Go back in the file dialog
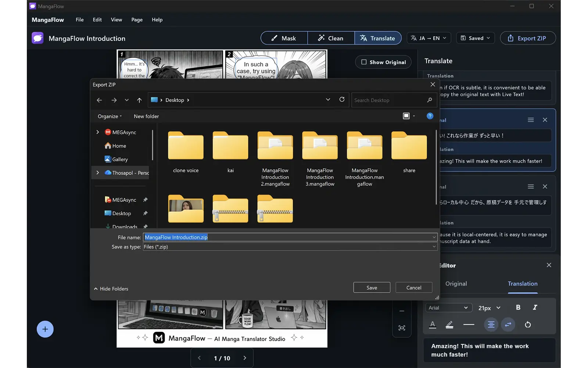Viewport: 588px width, 368px height. (99, 100)
